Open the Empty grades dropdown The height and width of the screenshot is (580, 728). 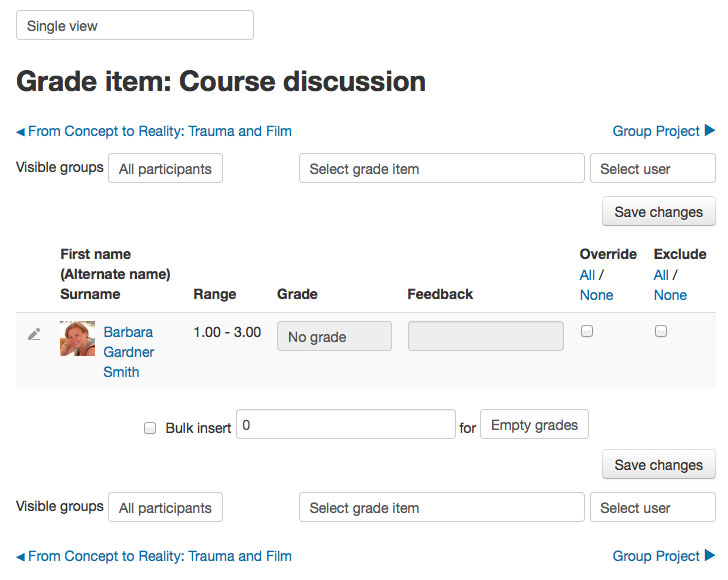click(x=534, y=424)
